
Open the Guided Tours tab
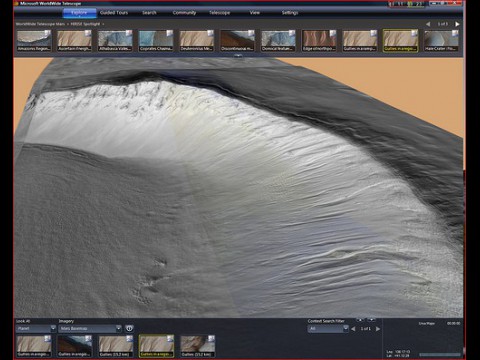click(114, 13)
